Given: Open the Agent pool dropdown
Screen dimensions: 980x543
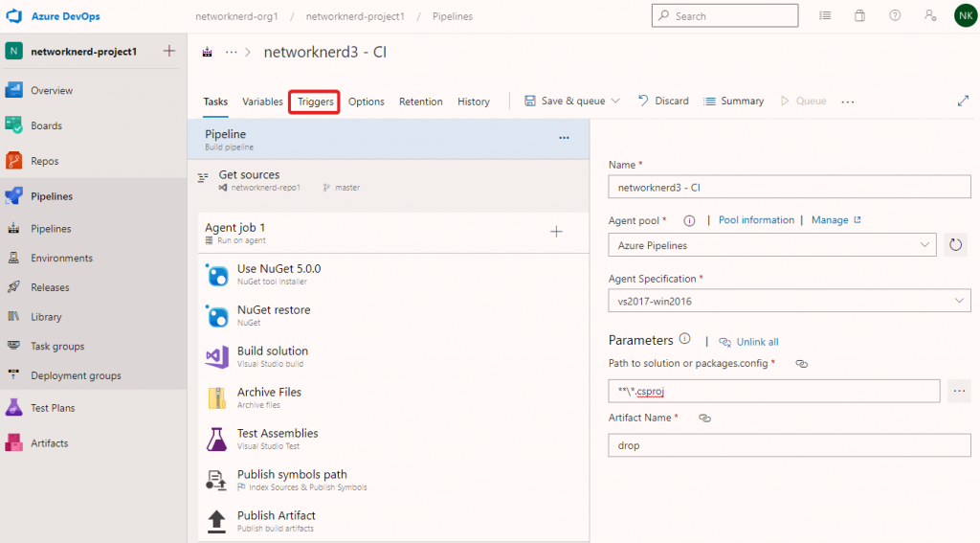Looking at the screenshot, I should 772,245.
